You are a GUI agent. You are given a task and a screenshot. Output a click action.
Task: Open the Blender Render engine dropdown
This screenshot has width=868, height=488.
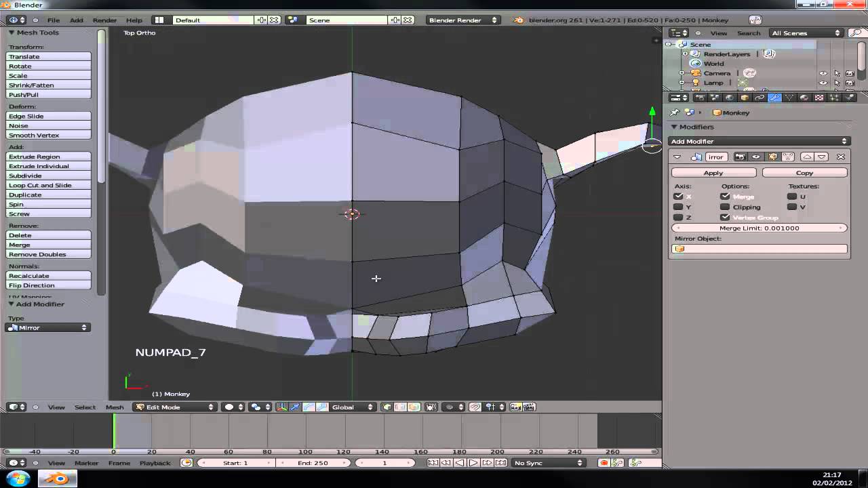462,20
